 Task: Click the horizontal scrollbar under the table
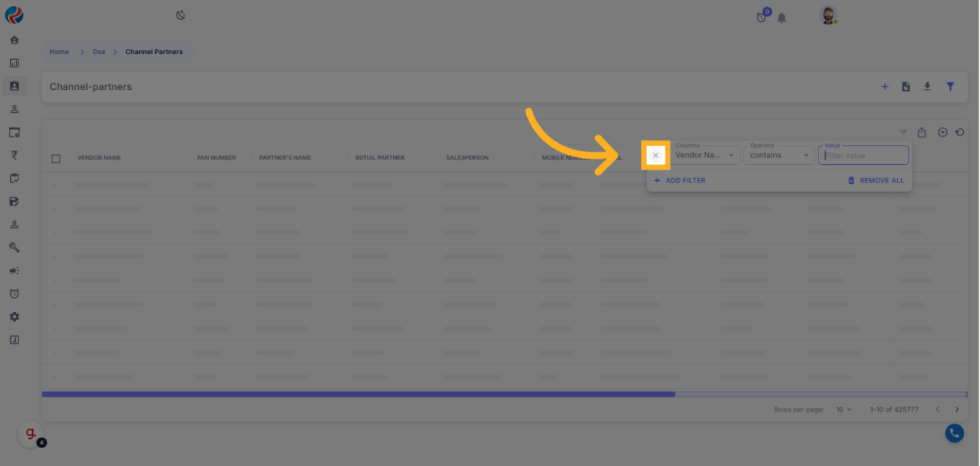pos(358,394)
